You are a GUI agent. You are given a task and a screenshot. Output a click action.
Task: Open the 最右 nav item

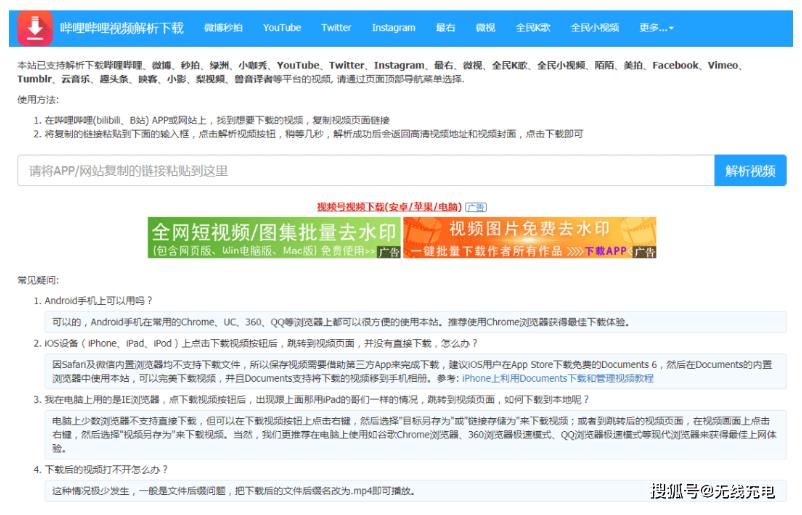tap(445, 28)
